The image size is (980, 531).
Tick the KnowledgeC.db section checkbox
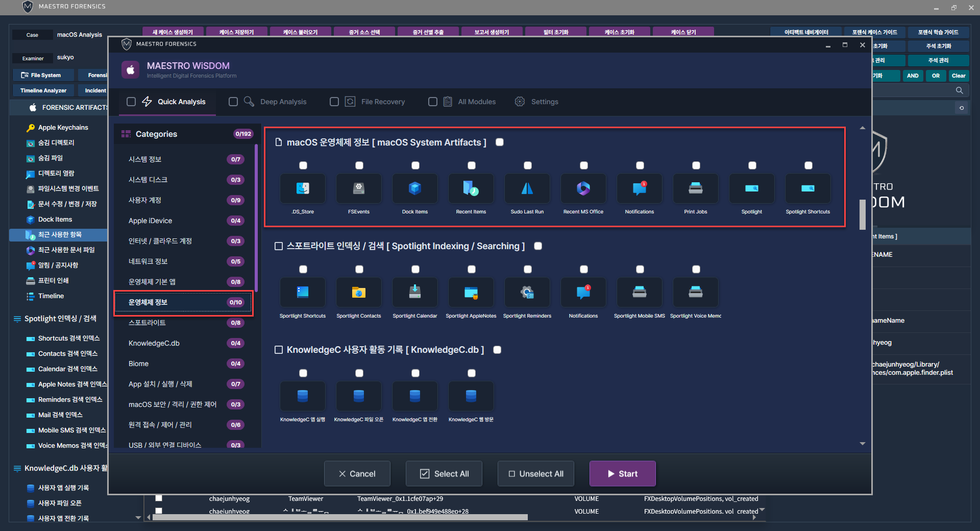[497, 350]
